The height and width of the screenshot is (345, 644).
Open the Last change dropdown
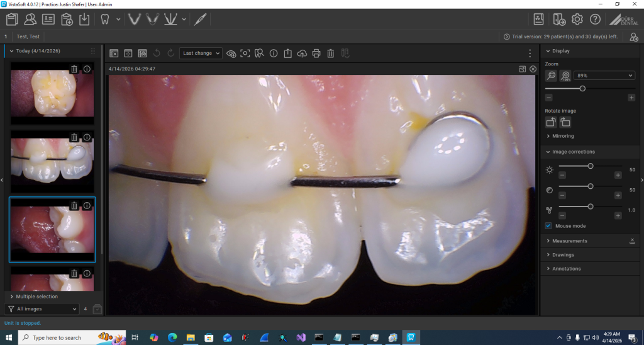tap(201, 54)
